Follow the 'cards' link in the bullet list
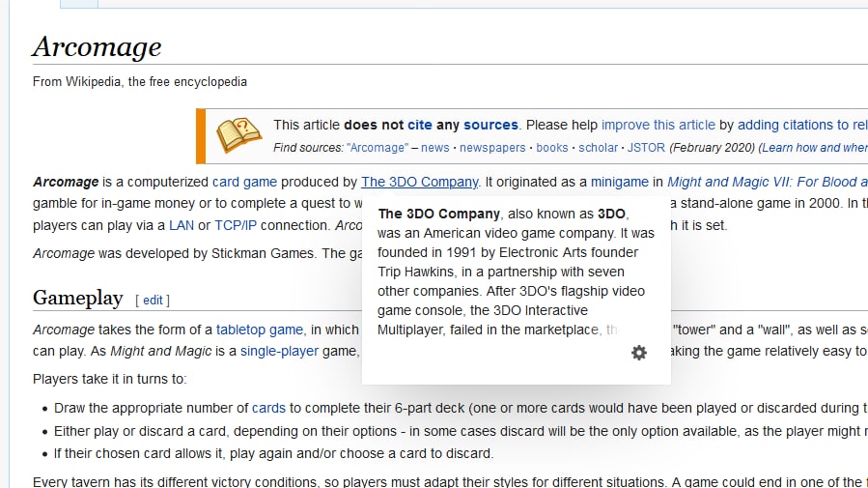Screen dimensions: 868x488 pos(268,408)
